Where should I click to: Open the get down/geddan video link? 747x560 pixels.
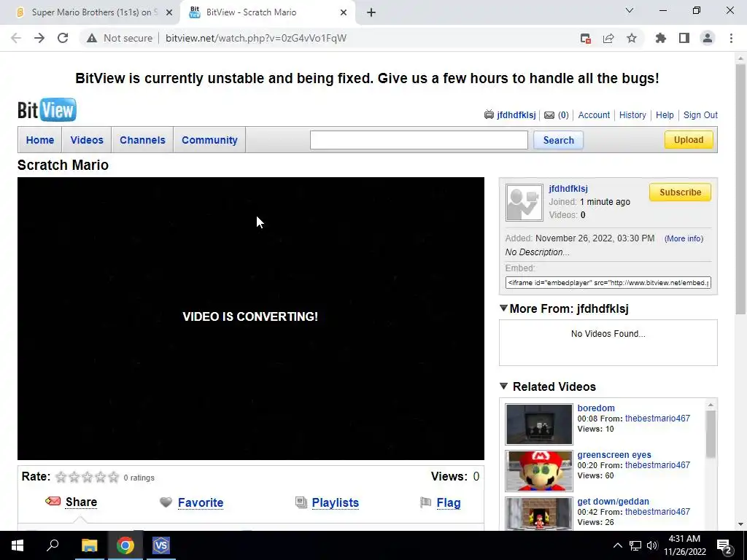pos(613,502)
